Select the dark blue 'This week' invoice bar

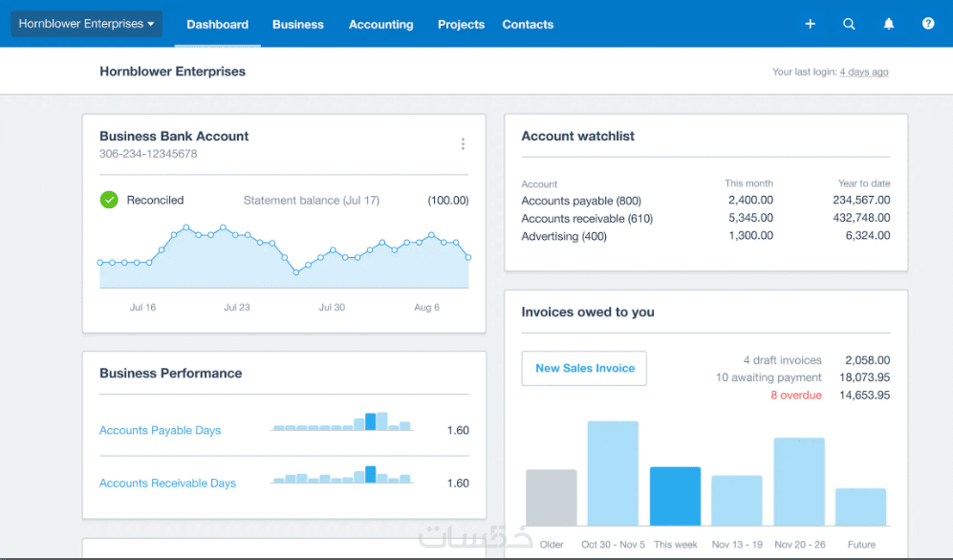(x=675, y=496)
